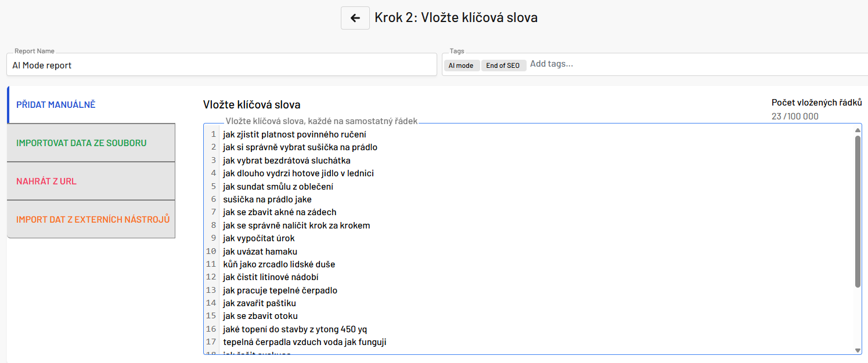868x363 pixels.
Task: Click the downward scrollbar arrow of the keyword box
Action: pos(856,351)
